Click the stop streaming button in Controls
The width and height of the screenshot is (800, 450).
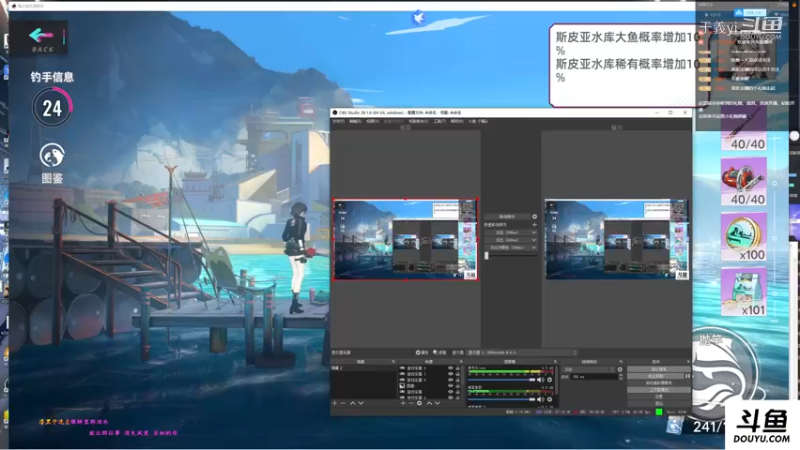[x=659, y=369]
